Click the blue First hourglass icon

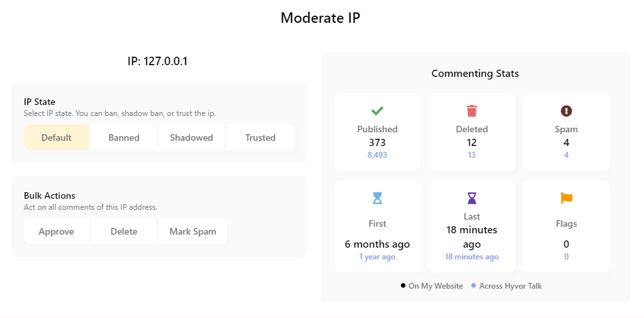click(377, 199)
